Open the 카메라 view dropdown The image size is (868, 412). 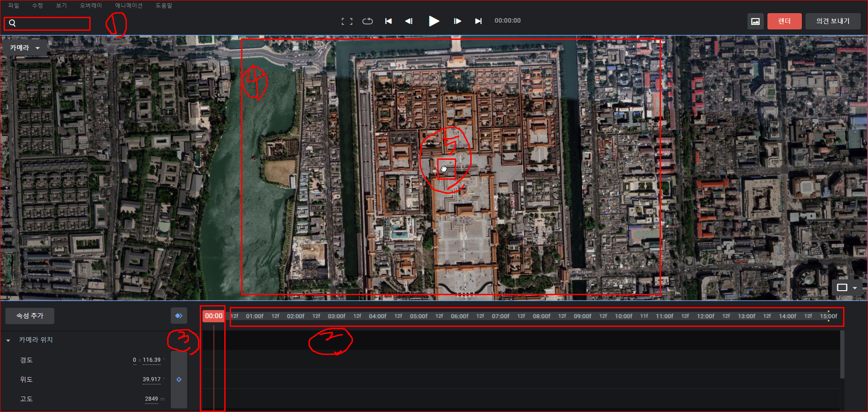click(x=24, y=48)
